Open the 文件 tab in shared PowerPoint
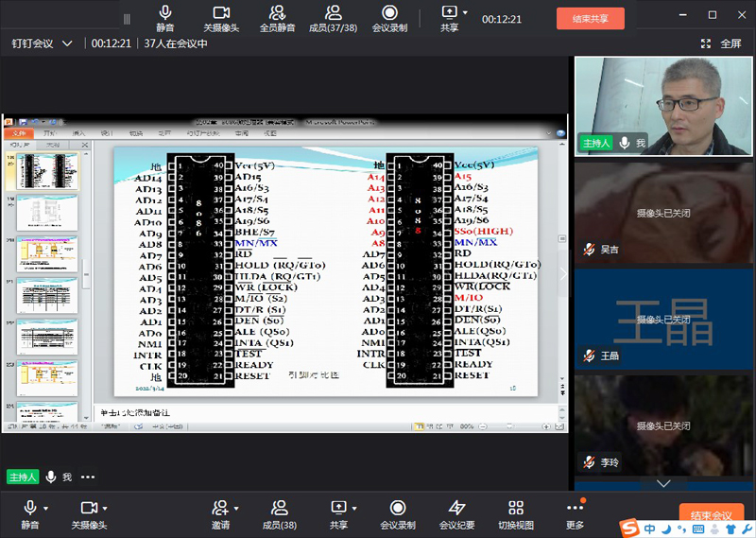 point(21,133)
